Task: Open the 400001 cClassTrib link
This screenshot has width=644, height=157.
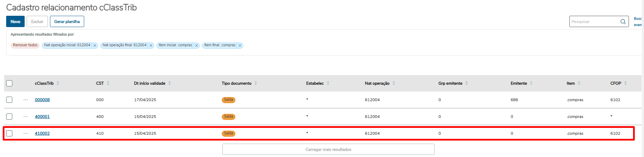Action: [42, 117]
